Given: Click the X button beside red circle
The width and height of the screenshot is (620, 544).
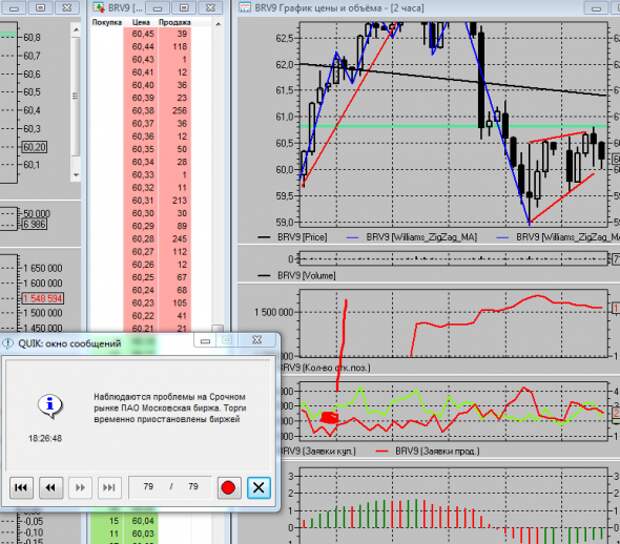Looking at the screenshot, I should point(258,487).
